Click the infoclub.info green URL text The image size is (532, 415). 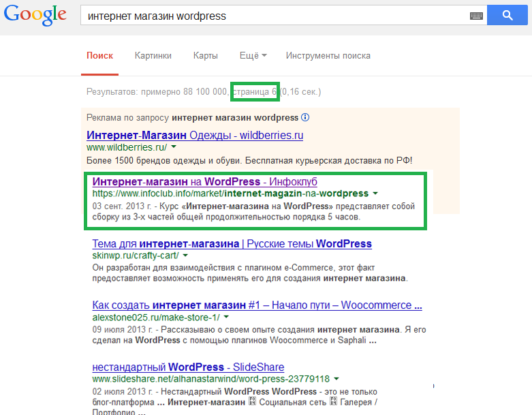click(x=230, y=194)
